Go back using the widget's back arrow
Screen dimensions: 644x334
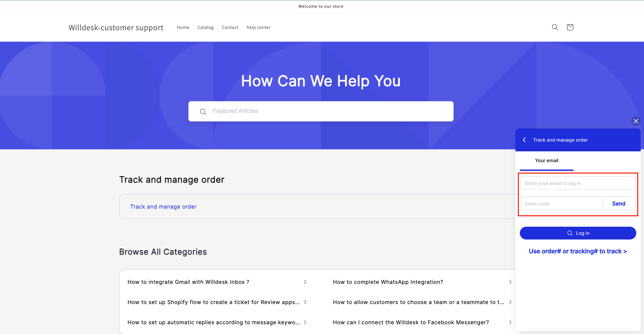(x=524, y=140)
